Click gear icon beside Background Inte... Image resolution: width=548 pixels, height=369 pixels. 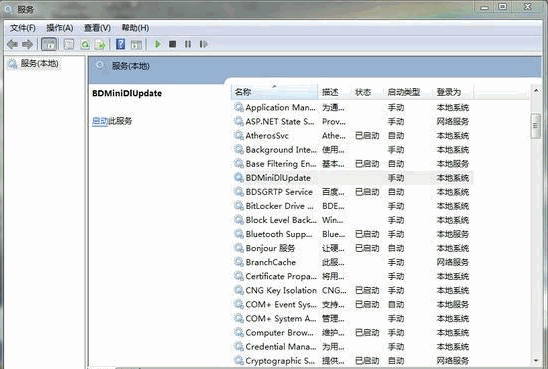[x=239, y=149]
